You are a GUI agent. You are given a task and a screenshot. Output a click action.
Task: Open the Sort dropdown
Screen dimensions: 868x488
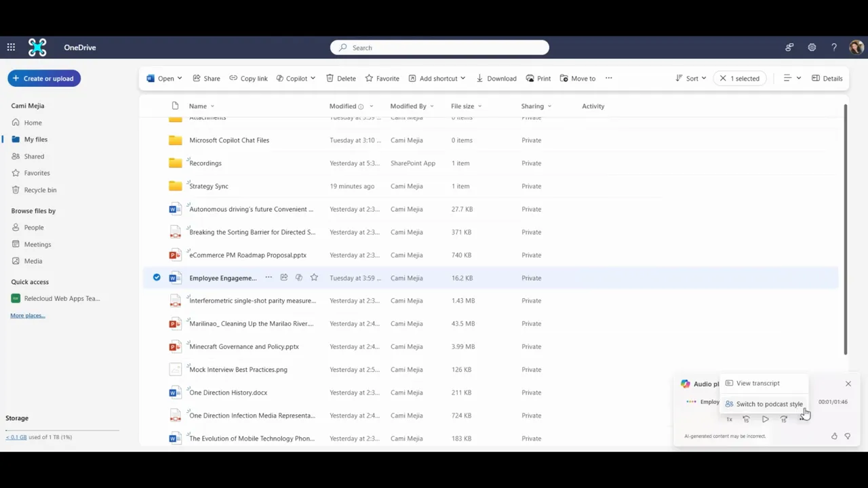pos(691,79)
